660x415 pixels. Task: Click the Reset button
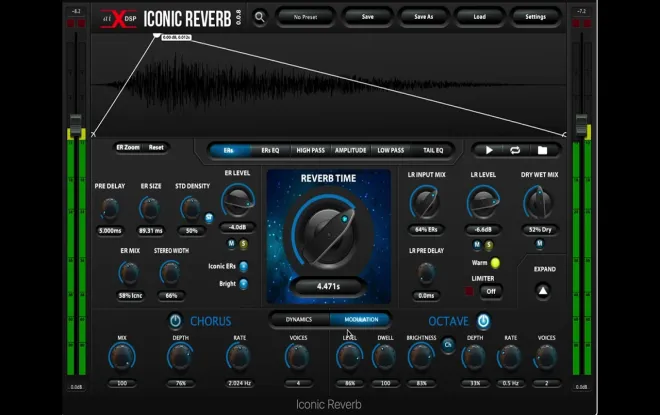coord(156,147)
